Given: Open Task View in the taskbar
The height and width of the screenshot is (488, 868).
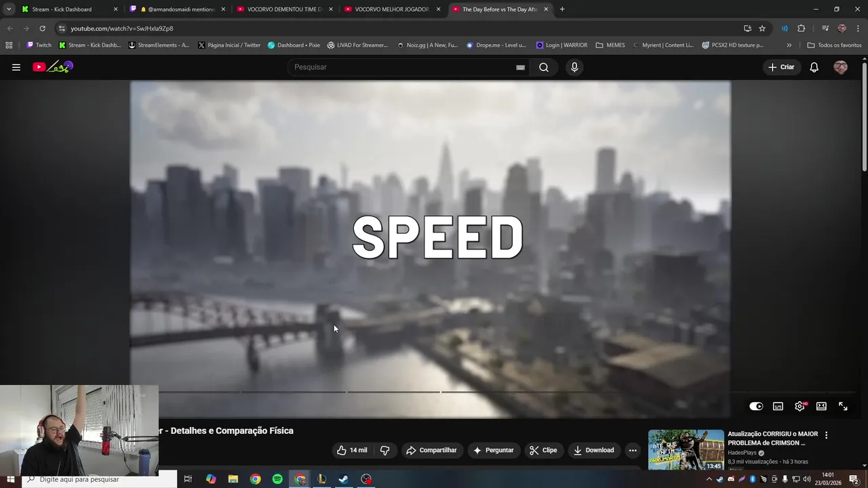Looking at the screenshot, I should pyautogui.click(x=188, y=479).
